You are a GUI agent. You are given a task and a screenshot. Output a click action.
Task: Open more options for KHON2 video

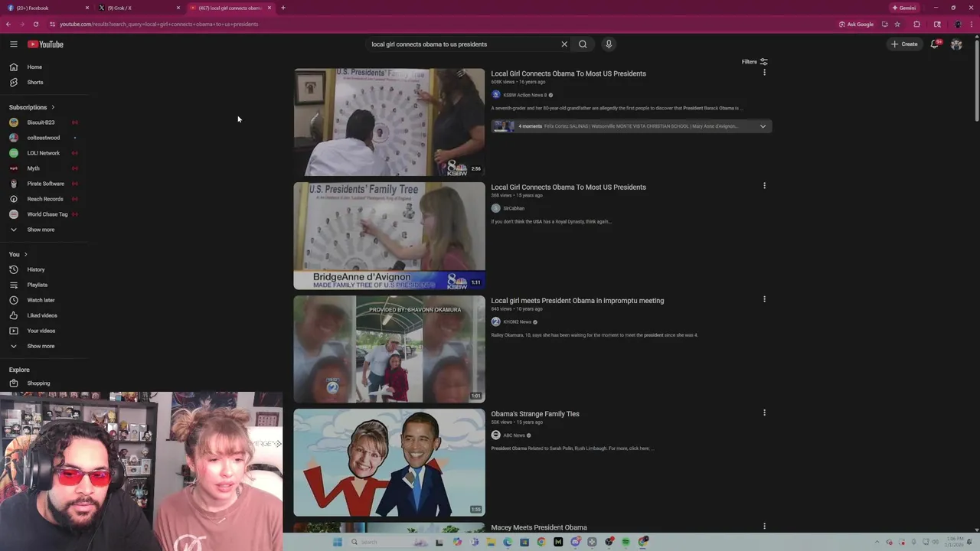click(x=764, y=299)
